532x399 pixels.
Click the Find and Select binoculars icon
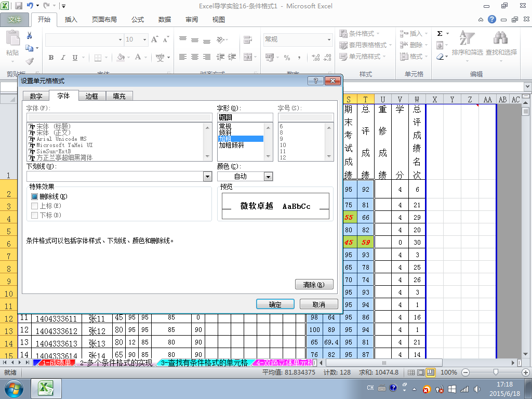pyautogui.click(x=501, y=38)
